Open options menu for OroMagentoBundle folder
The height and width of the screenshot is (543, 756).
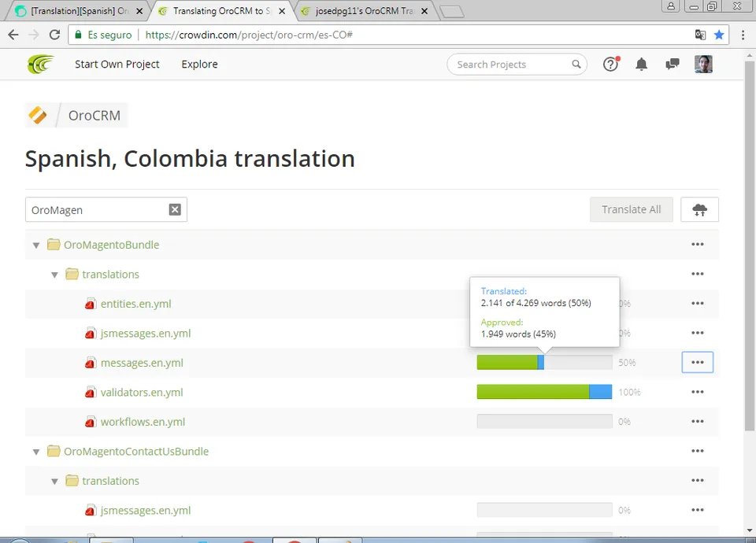[x=698, y=244]
